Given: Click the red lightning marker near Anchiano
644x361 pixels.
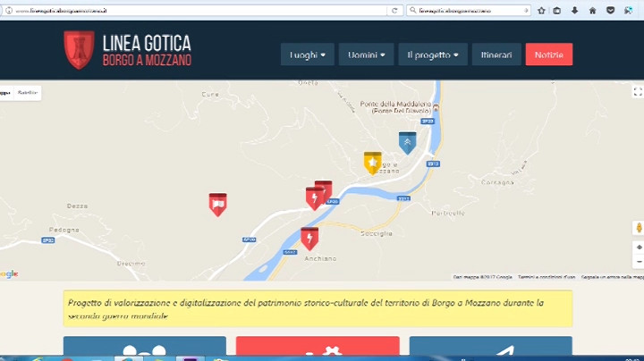Looking at the screenshot, I should 309,237.
